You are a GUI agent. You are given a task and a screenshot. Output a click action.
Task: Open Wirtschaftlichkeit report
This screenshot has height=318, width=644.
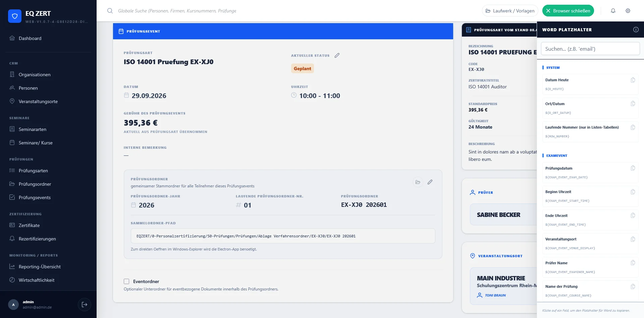pos(48,280)
